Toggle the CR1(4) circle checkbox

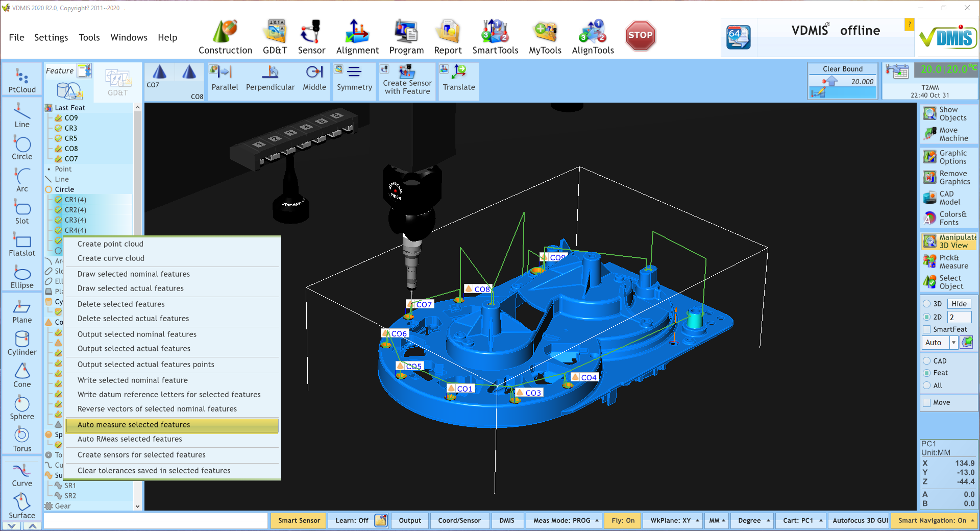click(58, 200)
